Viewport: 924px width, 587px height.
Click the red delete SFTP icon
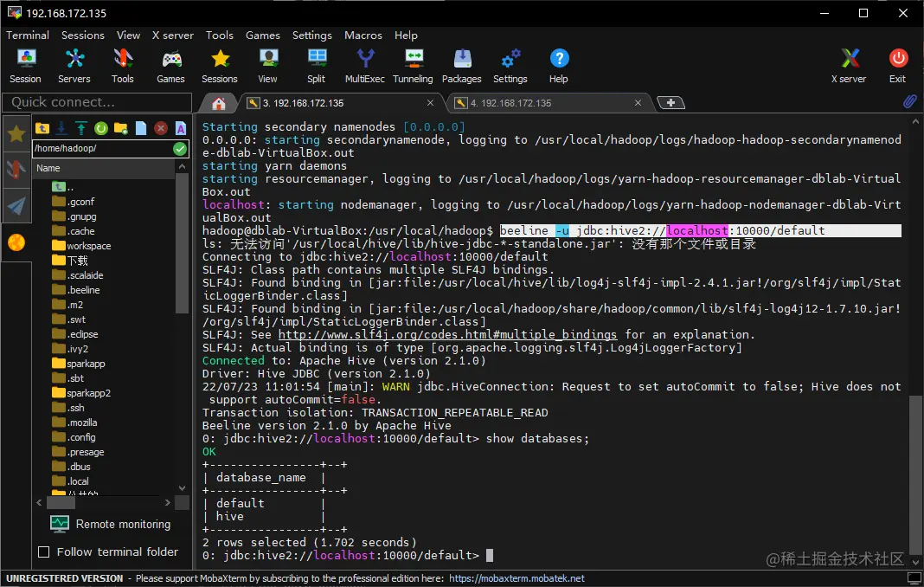[x=160, y=128]
